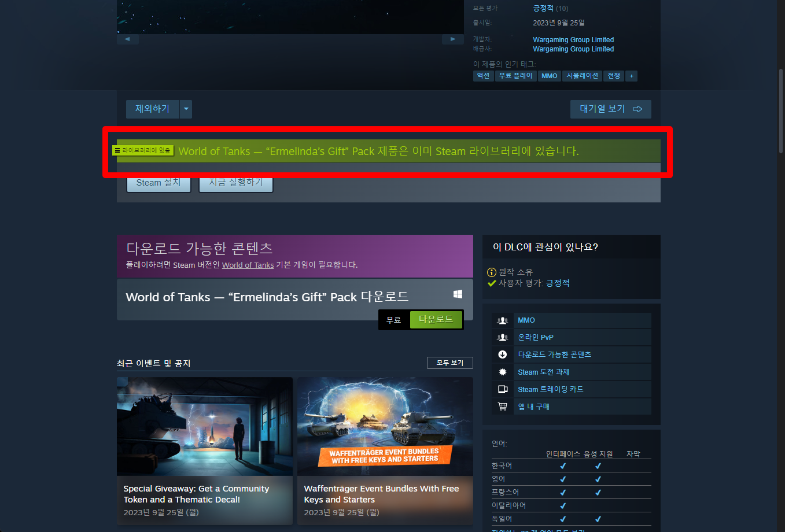Open the Special Giveaway event thumbnail

[205, 427]
